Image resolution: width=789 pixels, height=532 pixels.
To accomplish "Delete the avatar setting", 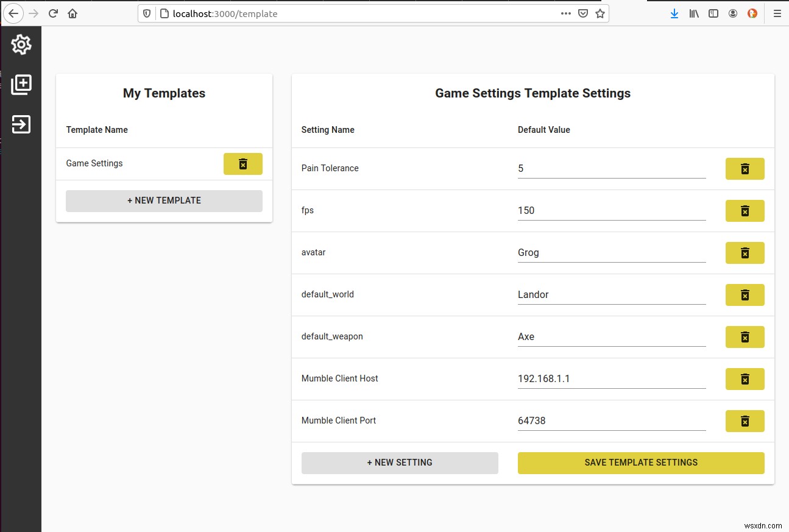I will 745,253.
